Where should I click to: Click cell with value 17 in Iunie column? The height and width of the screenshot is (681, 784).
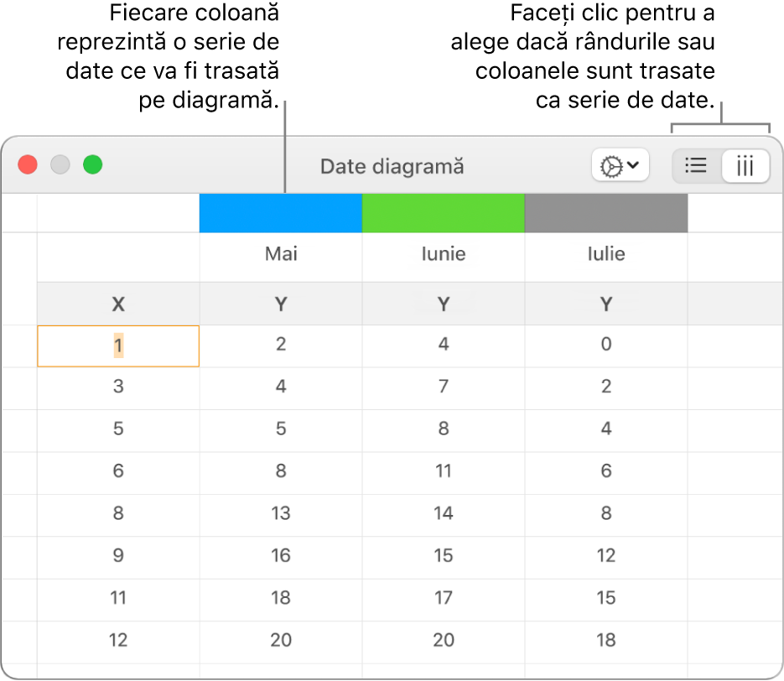[x=443, y=598]
